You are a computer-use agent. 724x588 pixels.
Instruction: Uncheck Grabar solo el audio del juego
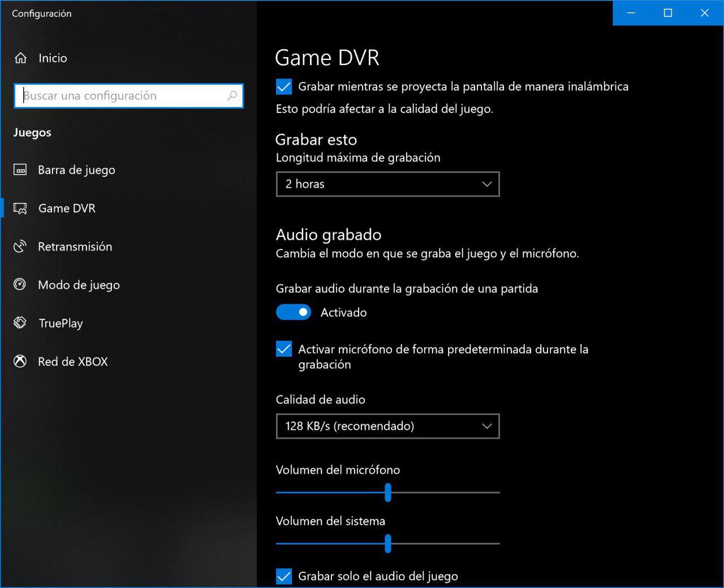284,576
